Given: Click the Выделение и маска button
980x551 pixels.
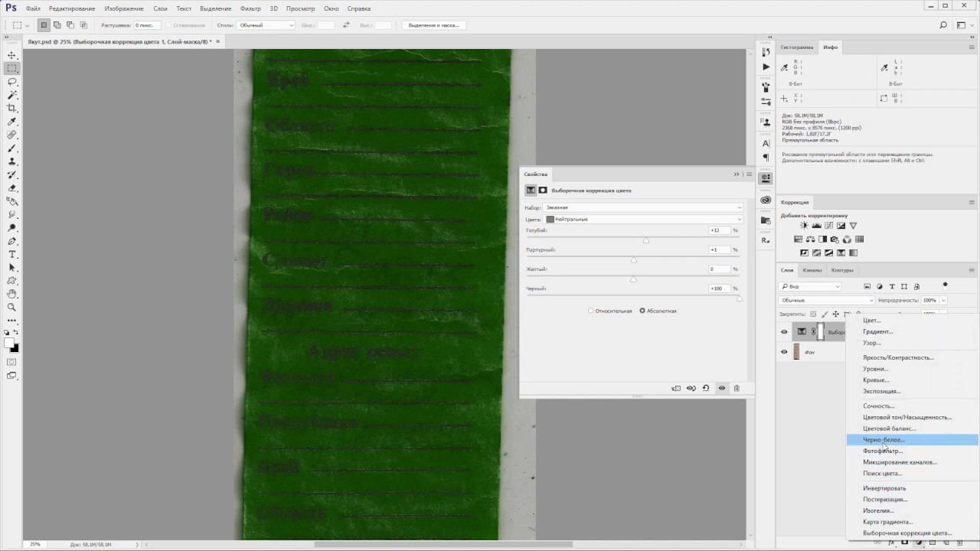Looking at the screenshot, I should (x=433, y=25).
